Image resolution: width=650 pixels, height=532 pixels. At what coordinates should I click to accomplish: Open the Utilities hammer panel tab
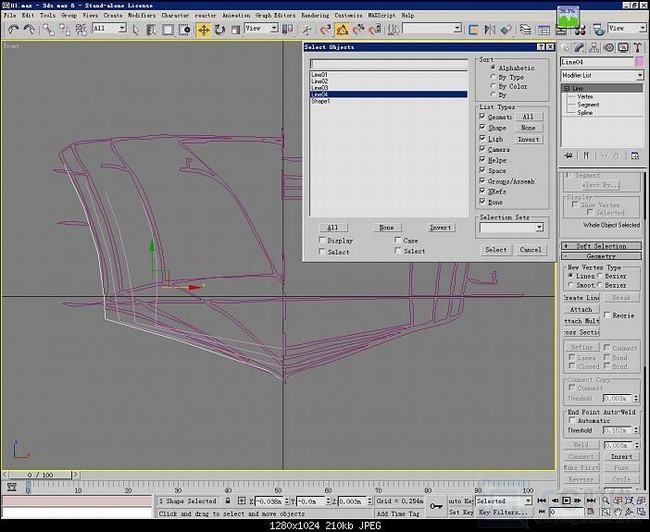point(638,48)
